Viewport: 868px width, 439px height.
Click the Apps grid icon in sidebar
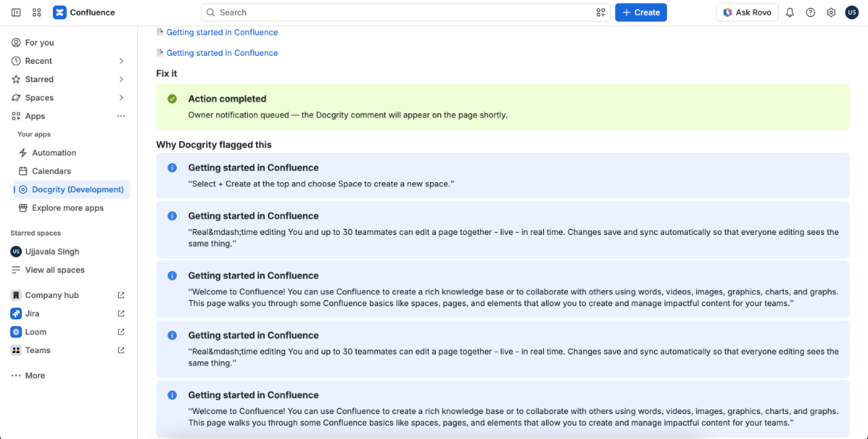[16, 116]
